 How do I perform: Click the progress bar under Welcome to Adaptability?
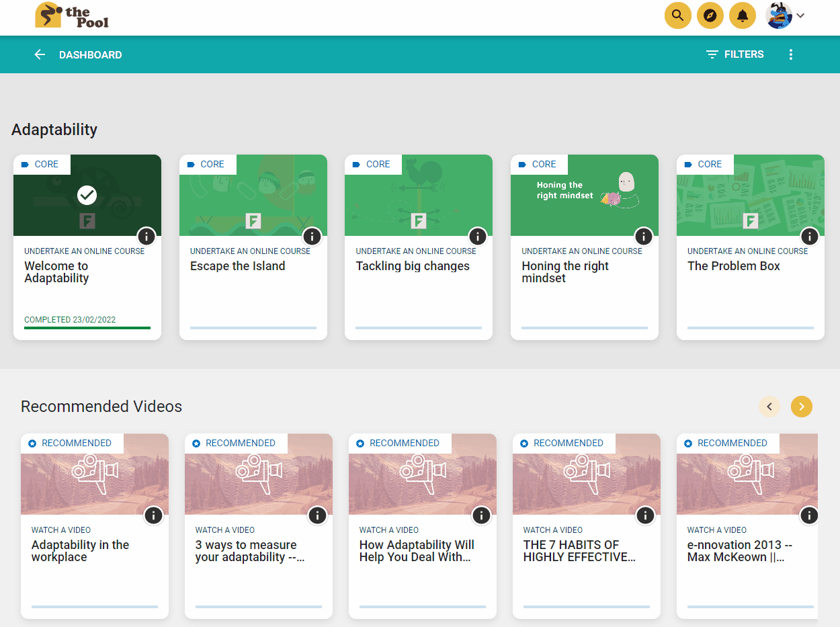pos(87,329)
